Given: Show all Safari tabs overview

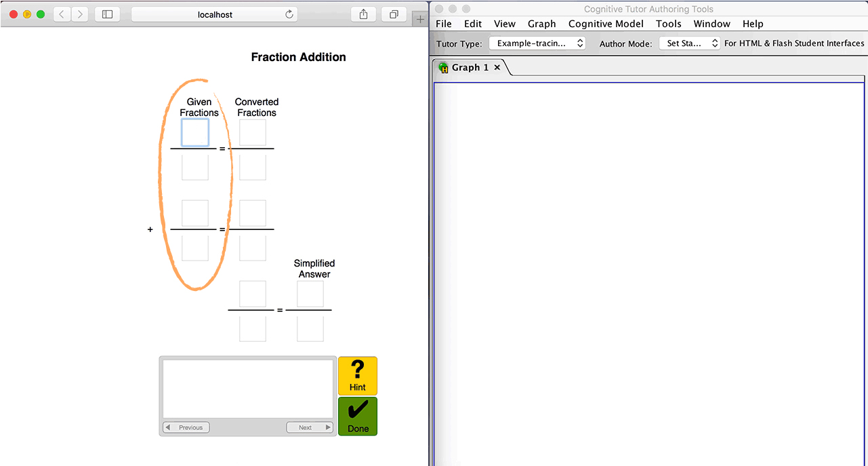Looking at the screenshot, I should click(x=394, y=14).
